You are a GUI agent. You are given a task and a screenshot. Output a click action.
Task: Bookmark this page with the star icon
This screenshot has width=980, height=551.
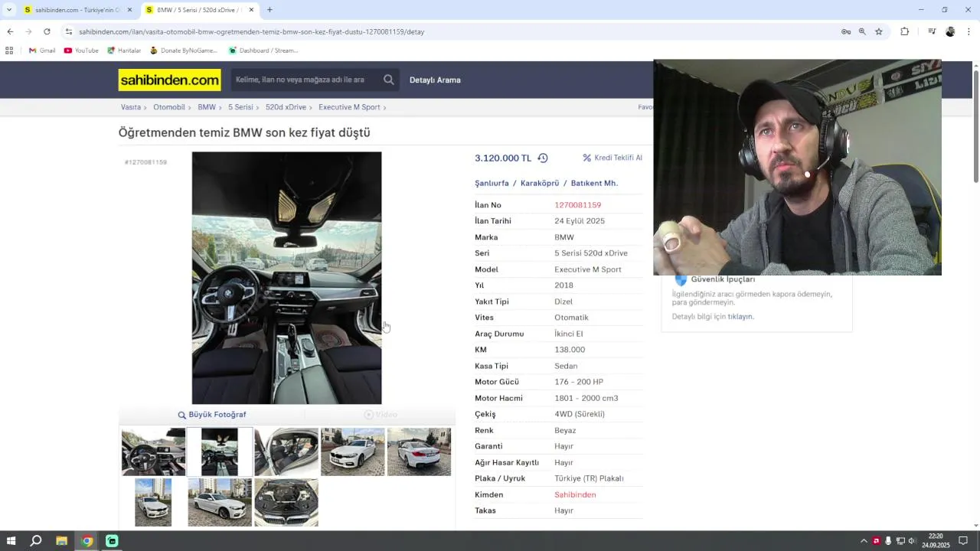879,31
